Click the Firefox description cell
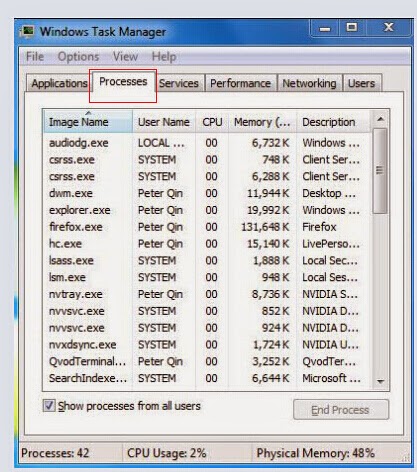The height and width of the screenshot is (472, 417). [x=319, y=227]
